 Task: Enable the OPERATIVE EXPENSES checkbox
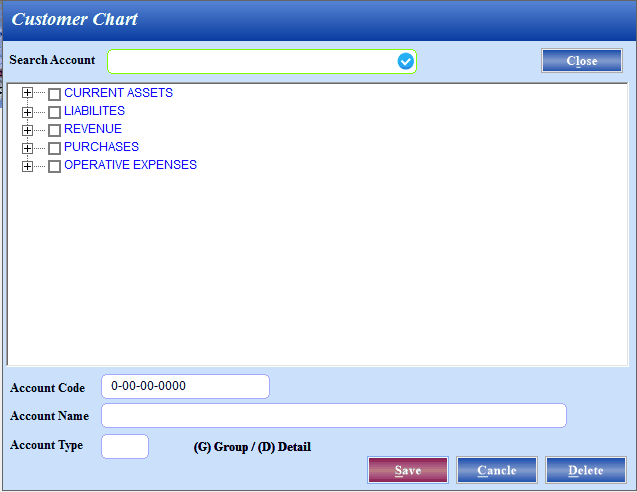[54, 166]
